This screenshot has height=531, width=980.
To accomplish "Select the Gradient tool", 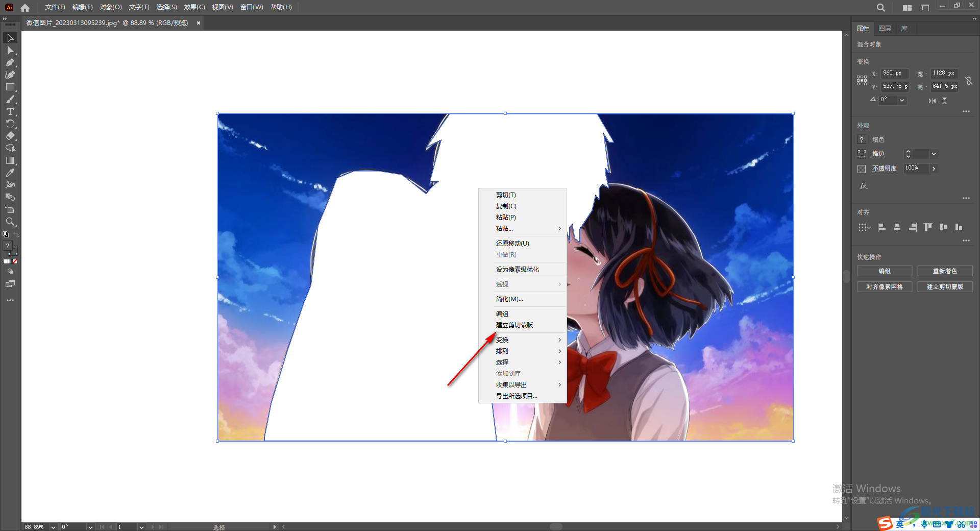I will [10, 161].
